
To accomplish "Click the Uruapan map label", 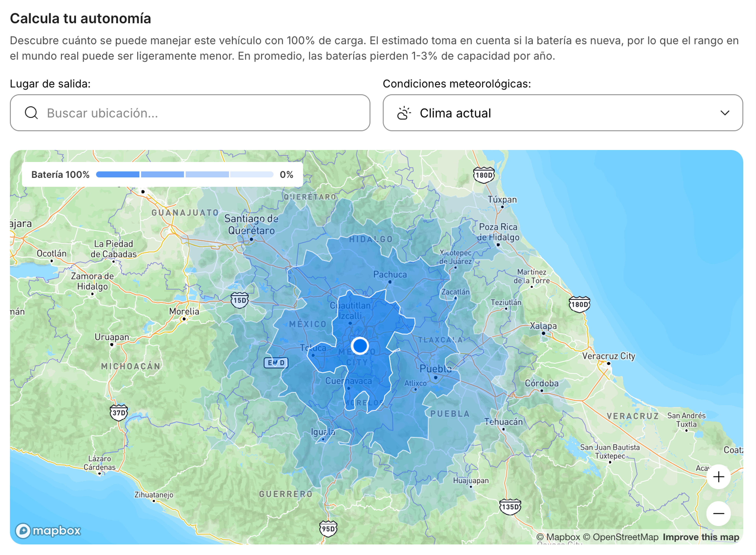I will [x=112, y=337].
